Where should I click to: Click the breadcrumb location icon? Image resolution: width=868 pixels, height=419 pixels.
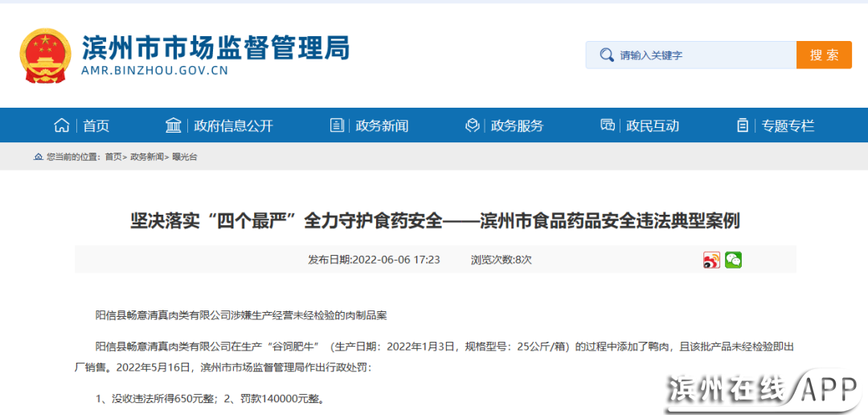(38, 157)
